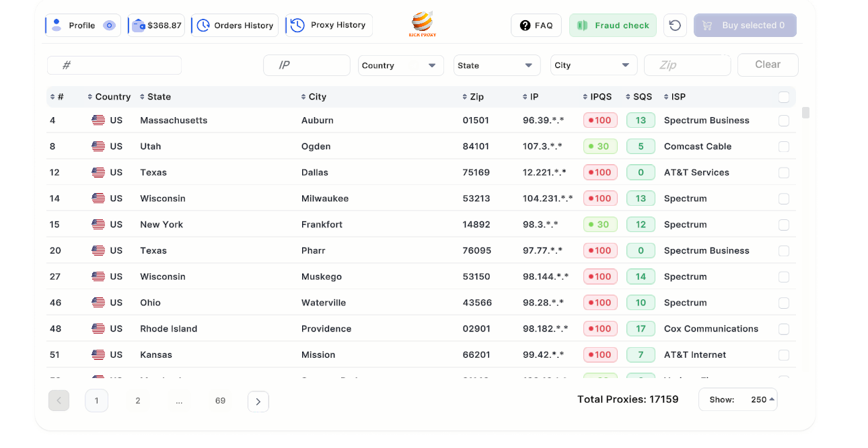Click the eye icon beside Profile
Screen dimensions: 868x448
tap(109, 26)
